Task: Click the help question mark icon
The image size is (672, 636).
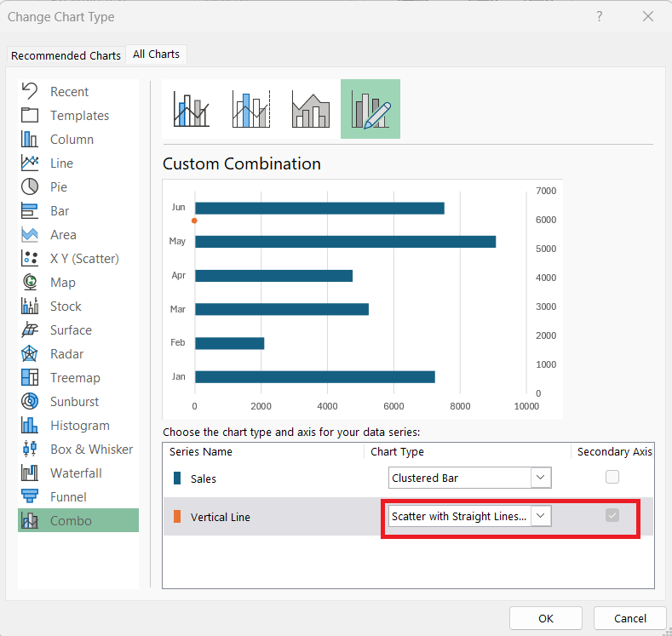Action: [599, 16]
